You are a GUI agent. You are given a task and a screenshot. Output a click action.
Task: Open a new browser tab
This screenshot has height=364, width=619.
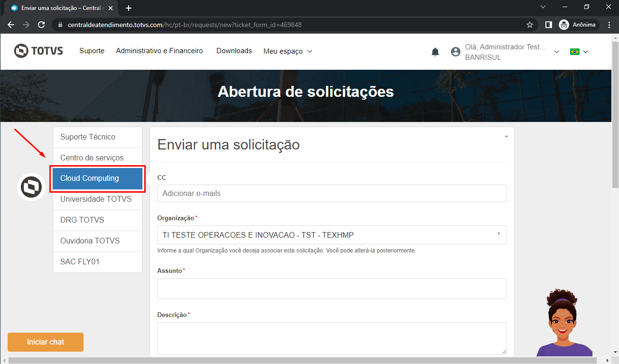point(129,8)
